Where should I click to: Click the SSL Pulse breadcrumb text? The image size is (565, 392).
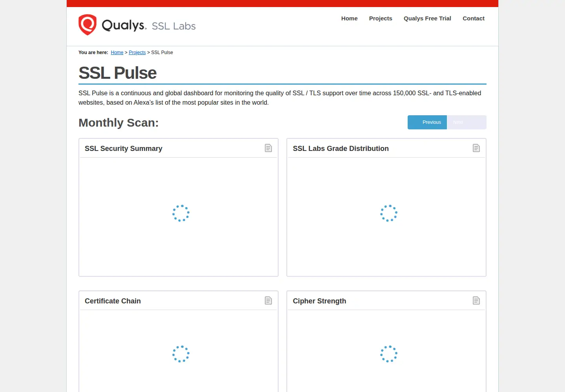162,53
